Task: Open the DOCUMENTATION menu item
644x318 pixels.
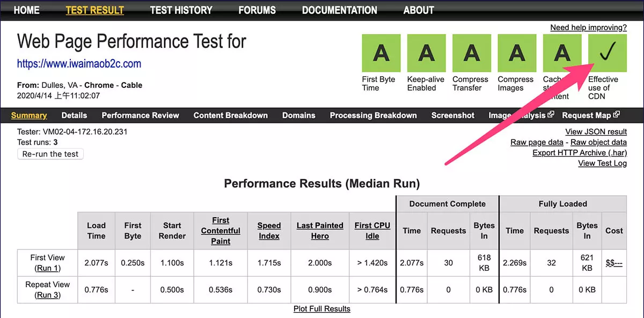Action: pos(339,10)
